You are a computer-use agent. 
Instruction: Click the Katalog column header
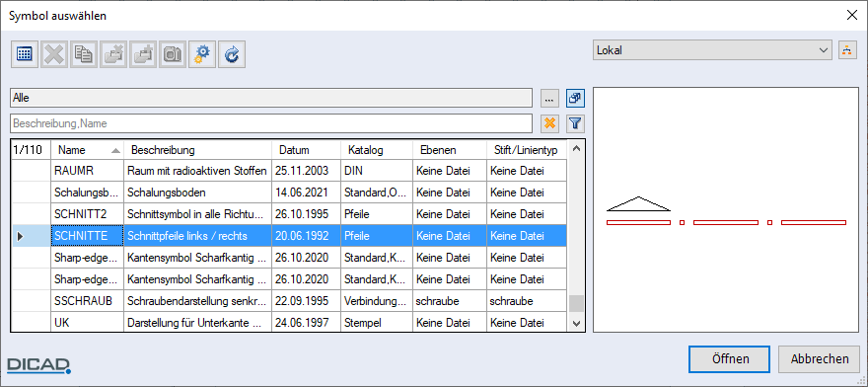pyautogui.click(x=377, y=150)
